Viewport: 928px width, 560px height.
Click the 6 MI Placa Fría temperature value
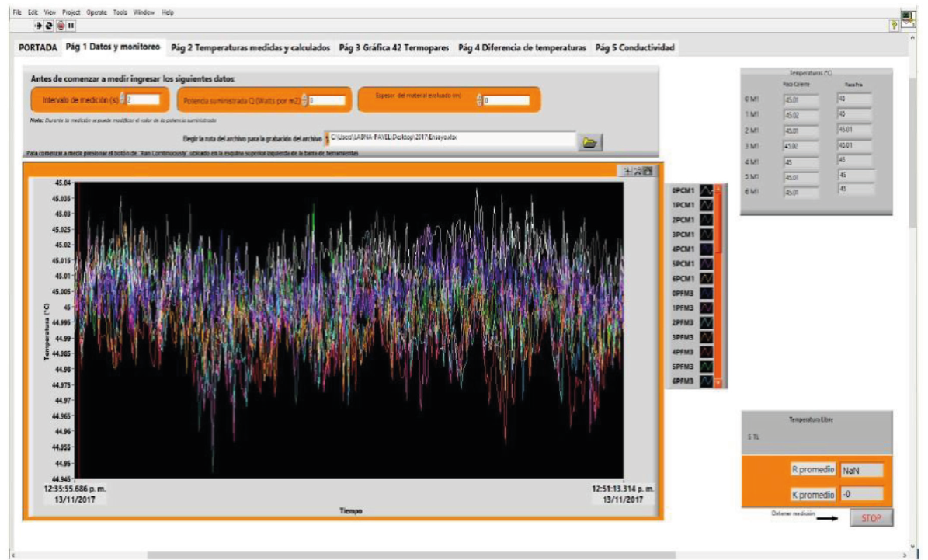click(854, 189)
